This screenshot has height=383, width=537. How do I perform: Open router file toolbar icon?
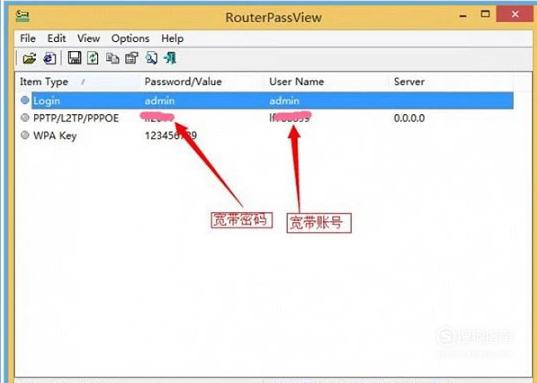point(29,58)
